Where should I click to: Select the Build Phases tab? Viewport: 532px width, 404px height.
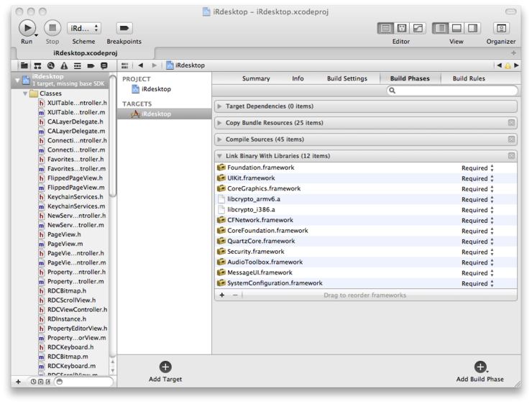pyautogui.click(x=410, y=78)
